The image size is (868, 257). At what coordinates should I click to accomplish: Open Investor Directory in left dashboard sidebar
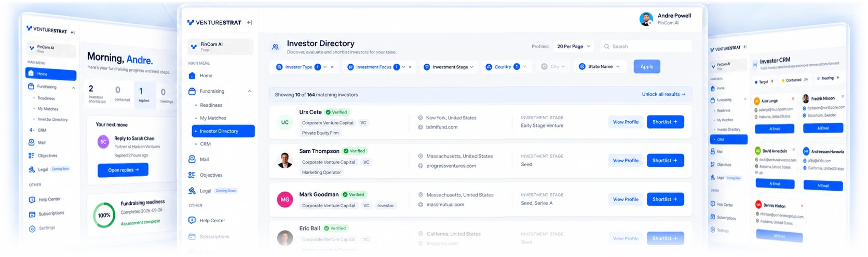52,120
